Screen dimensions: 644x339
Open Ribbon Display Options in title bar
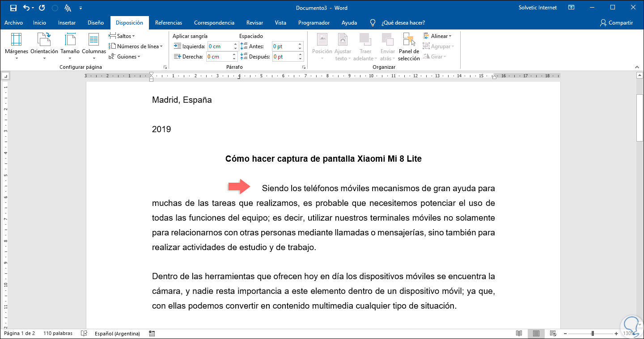click(571, 8)
